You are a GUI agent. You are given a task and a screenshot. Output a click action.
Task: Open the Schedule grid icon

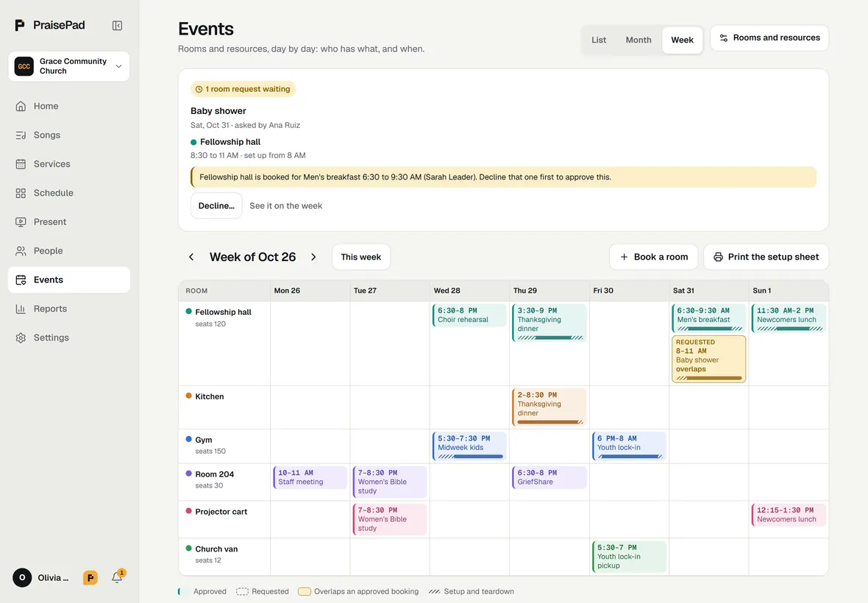click(x=21, y=193)
